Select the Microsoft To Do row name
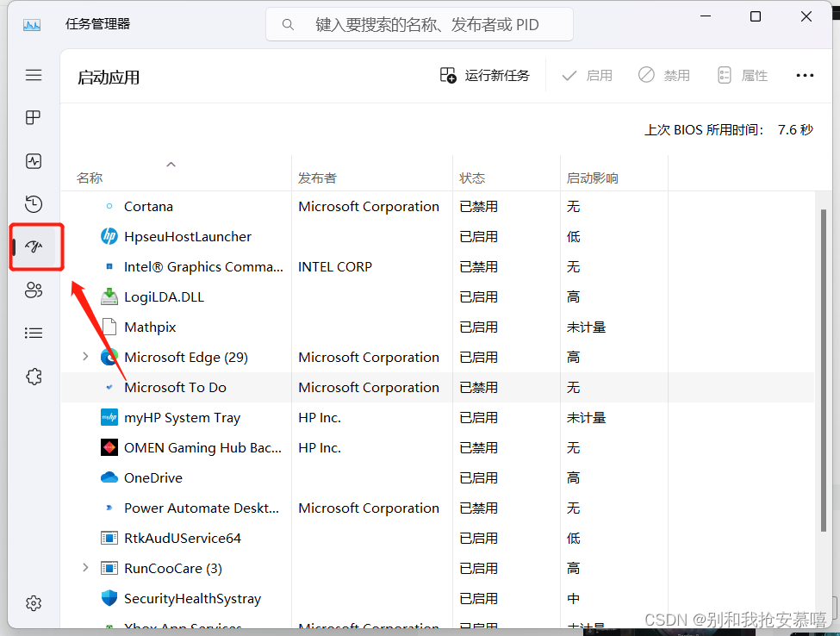This screenshot has height=636, width=840. (x=175, y=387)
